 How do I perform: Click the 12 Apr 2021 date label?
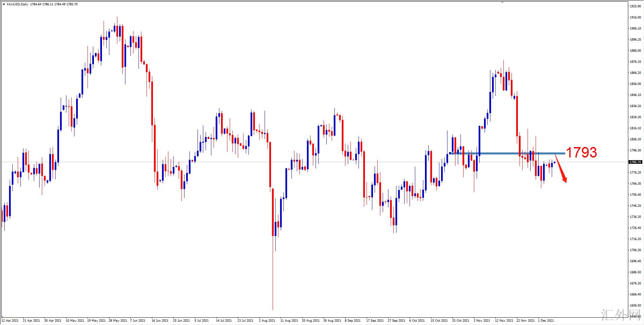pos(10,321)
